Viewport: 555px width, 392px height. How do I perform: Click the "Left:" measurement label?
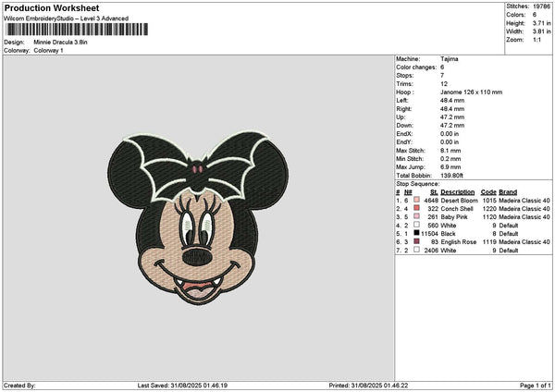point(402,101)
